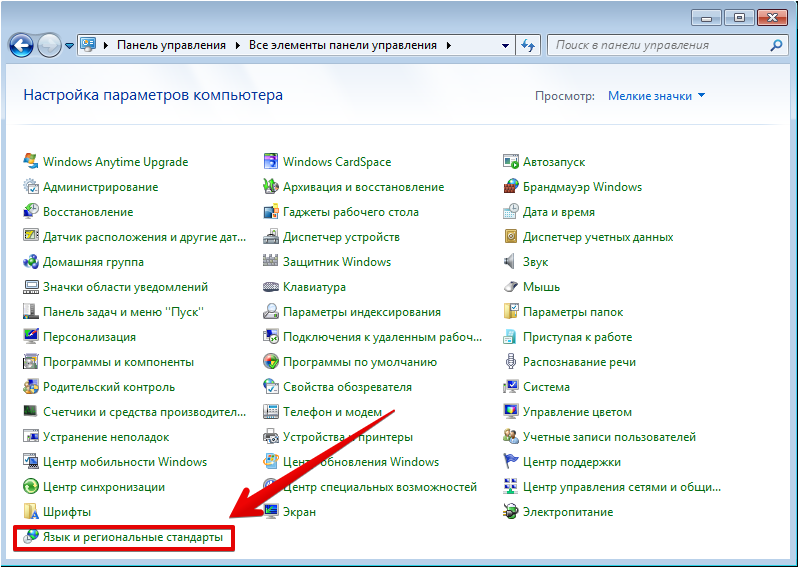Expand arrow after Панель управления breadcrumb

click(237, 45)
